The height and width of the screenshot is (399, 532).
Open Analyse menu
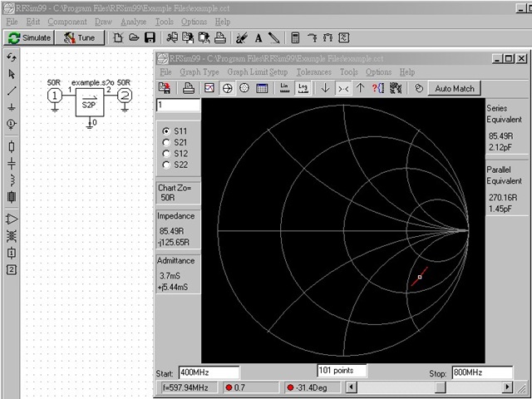(x=133, y=22)
